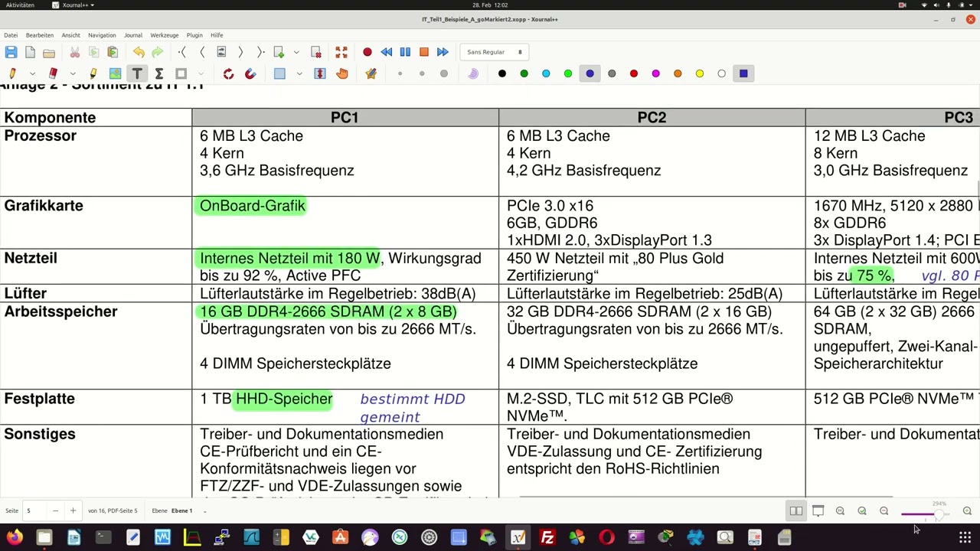Open the Navigation menu
The image size is (980, 551).
[102, 35]
